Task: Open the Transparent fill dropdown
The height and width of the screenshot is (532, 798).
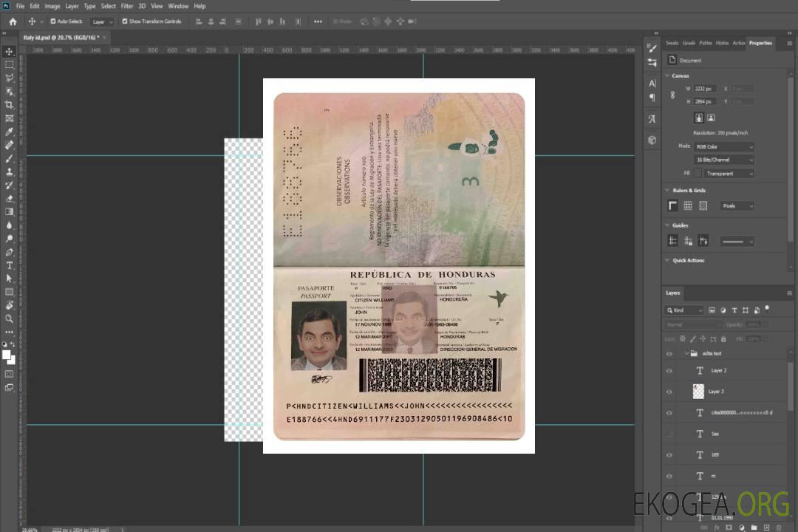Action: pos(729,174)
